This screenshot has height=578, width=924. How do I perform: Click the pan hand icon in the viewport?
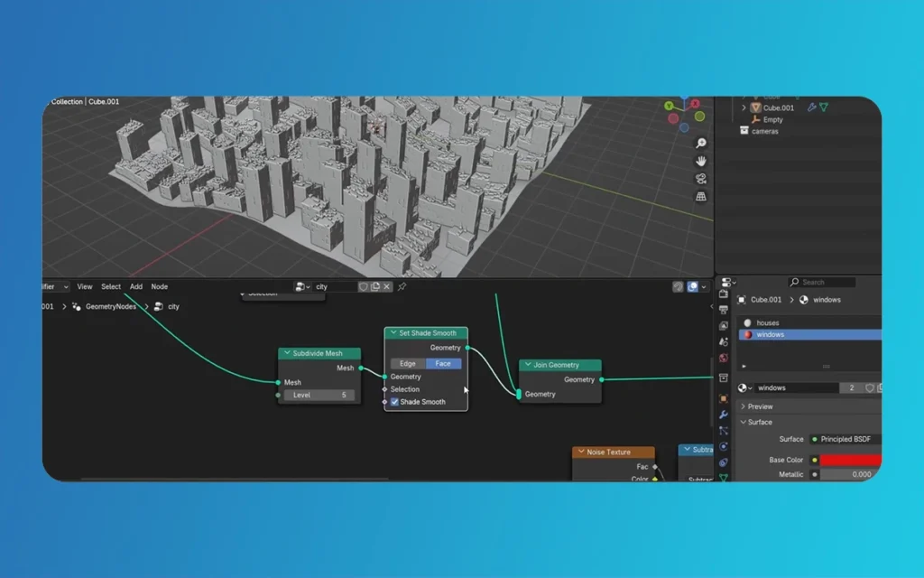coord(700,161)
